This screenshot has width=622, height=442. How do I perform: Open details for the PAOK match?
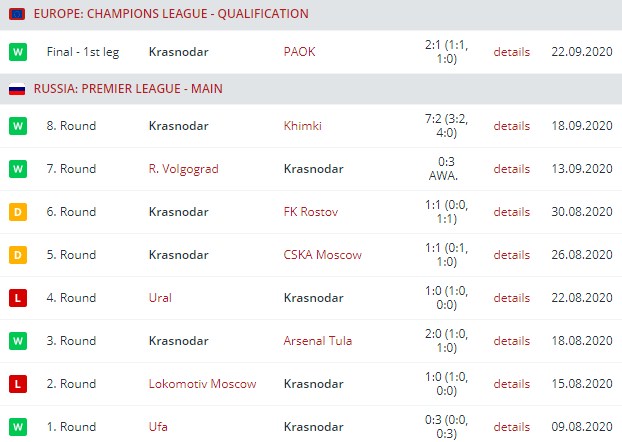click(x=511, y=51)
